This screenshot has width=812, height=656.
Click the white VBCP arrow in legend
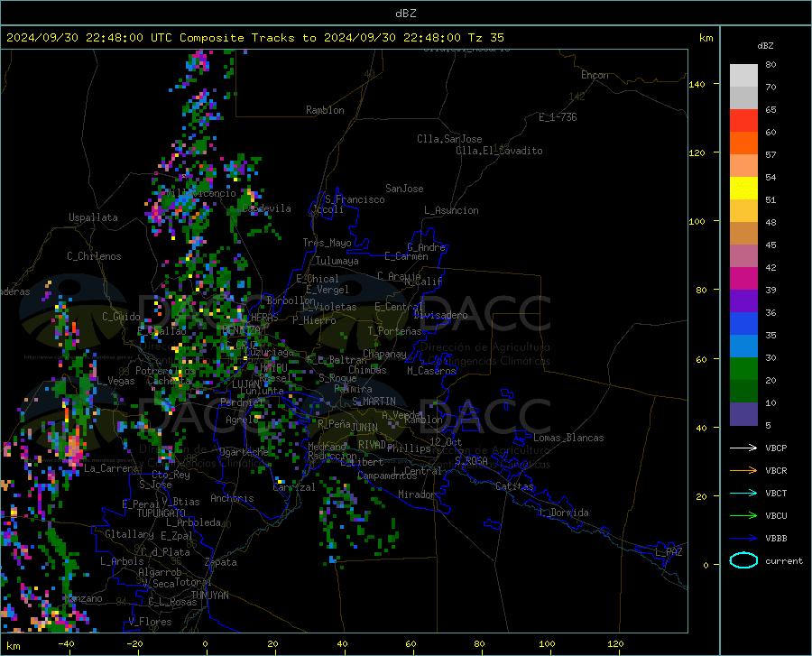pyautogui.click(x=743, y=448)
